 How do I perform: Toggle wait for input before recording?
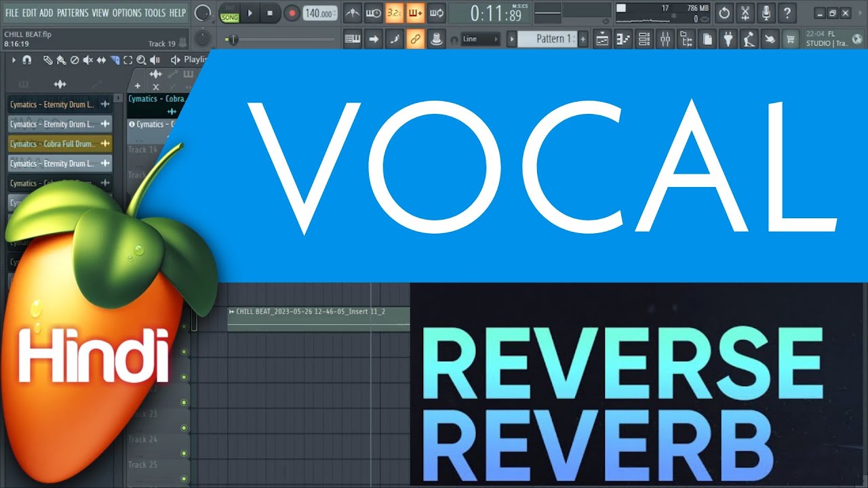pyautogui.click(x=374, y=13)
